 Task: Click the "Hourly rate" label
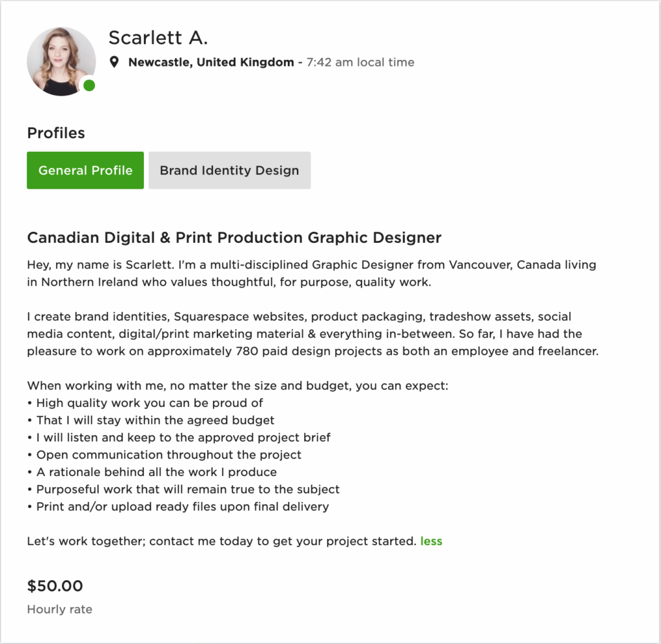click(59, 609)
